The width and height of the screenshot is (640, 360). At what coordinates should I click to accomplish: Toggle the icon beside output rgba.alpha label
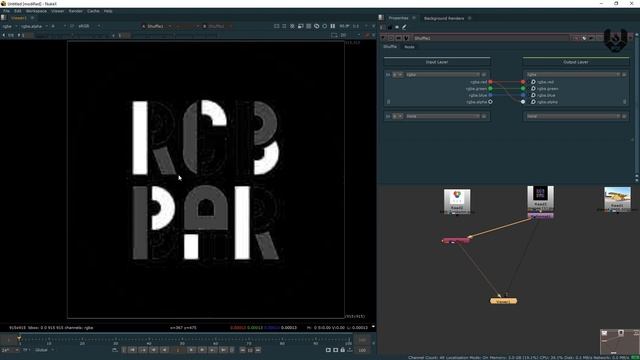pyautogui.click(x=533, y=102)
